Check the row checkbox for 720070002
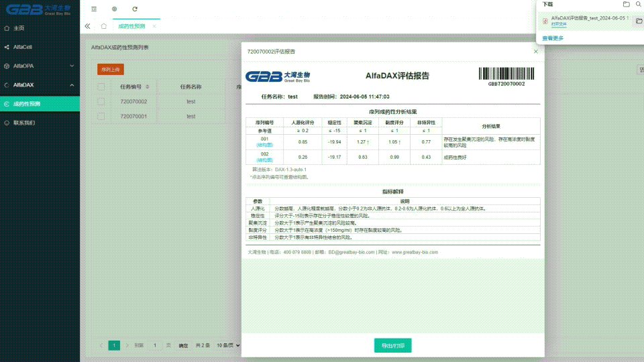The height and width of the screenshot is (362, 644). (101, 102)
